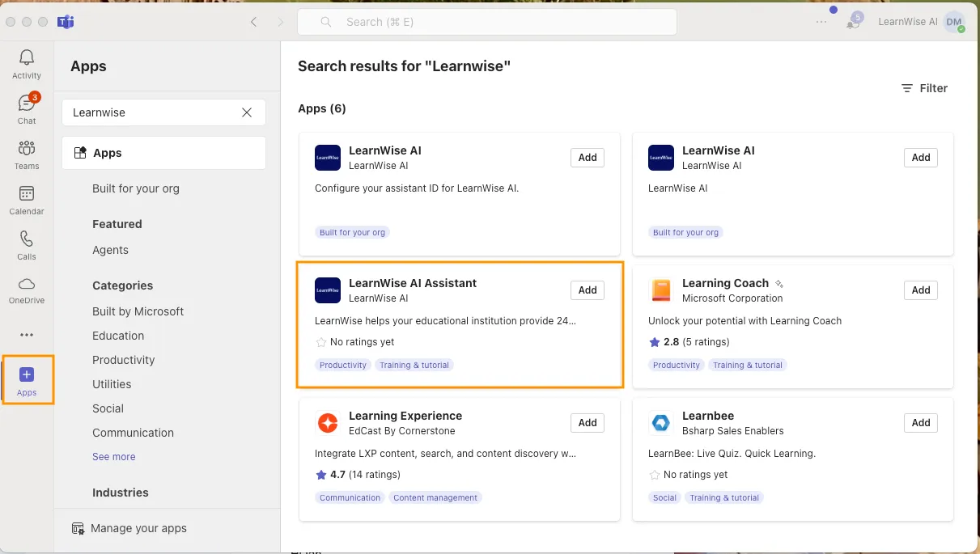
Task: Clear the Learnwise search text with X
Action: 247,112
